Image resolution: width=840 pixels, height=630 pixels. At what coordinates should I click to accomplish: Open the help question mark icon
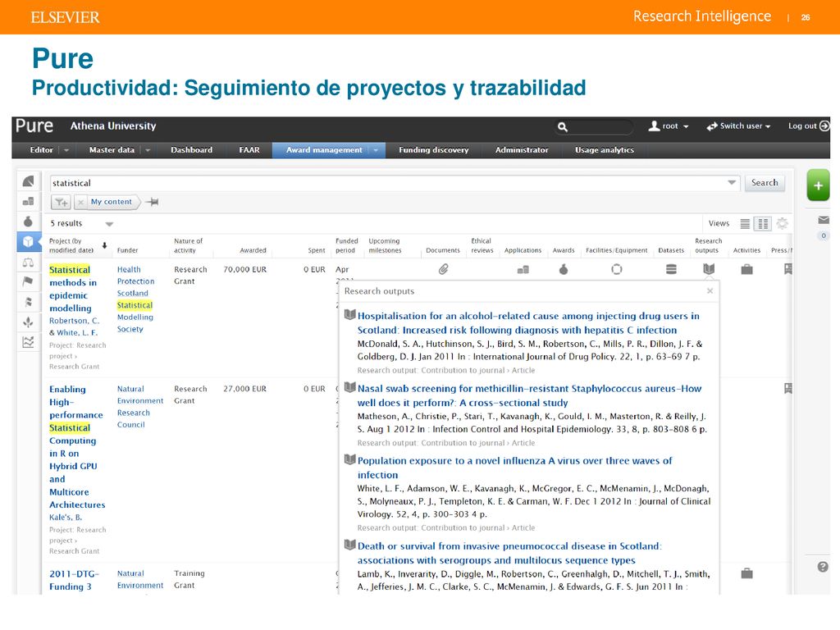pyautogui.click(x=823, y=567)
